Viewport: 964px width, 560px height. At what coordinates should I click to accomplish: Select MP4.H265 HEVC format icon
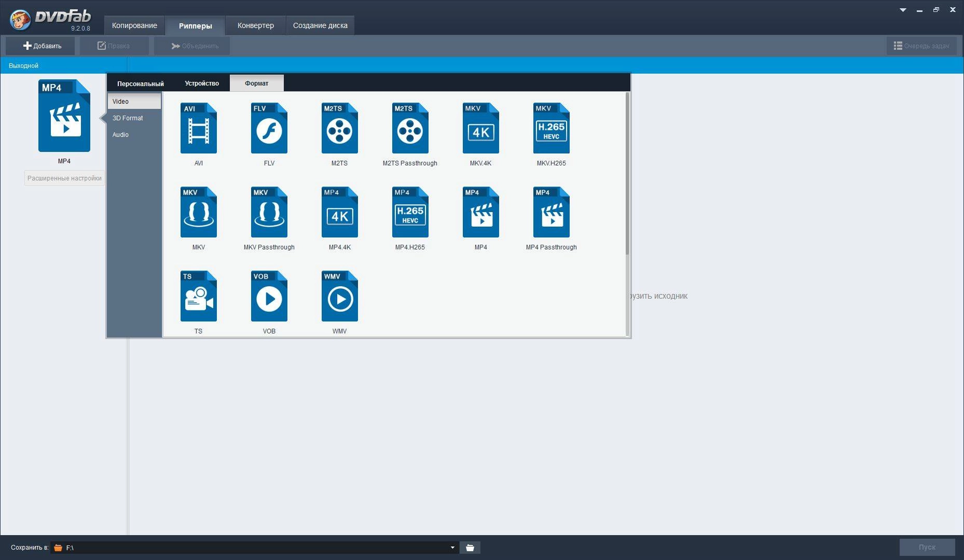pos(410,212)
